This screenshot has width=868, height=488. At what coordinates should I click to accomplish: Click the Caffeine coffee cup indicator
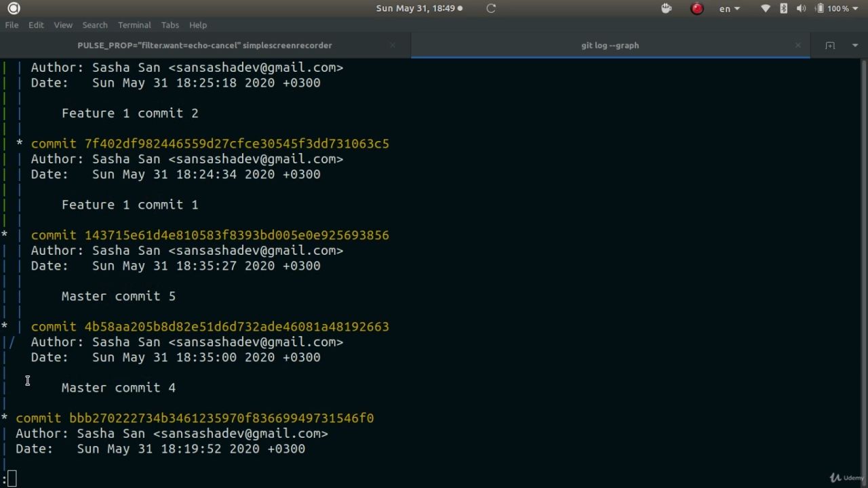click(x=667, y=8)
